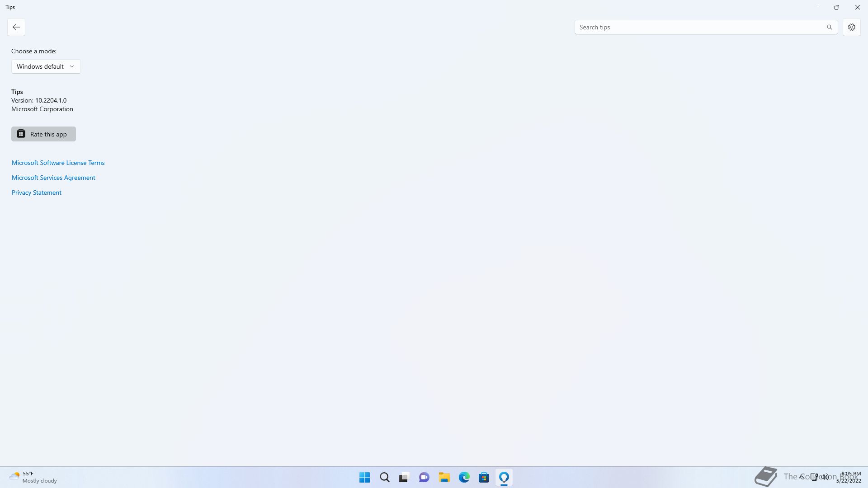
Task: Go back using the back arrow button
Action: [x=16, y=27]
